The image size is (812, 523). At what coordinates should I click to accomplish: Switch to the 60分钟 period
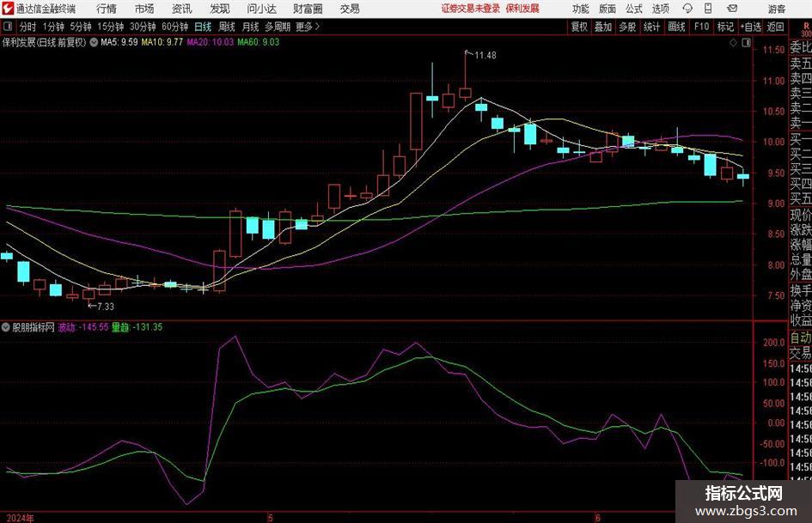[x=175, y=27]
